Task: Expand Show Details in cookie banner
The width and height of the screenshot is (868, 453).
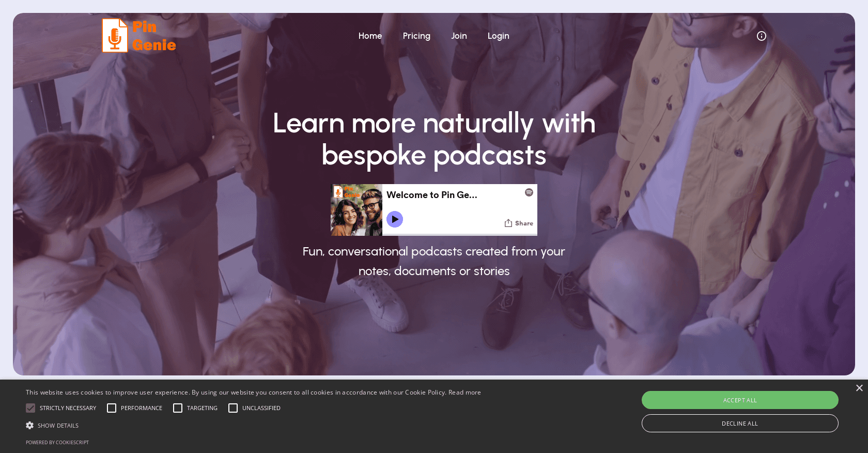Action: pyautogui.click(x=58, y=426)
